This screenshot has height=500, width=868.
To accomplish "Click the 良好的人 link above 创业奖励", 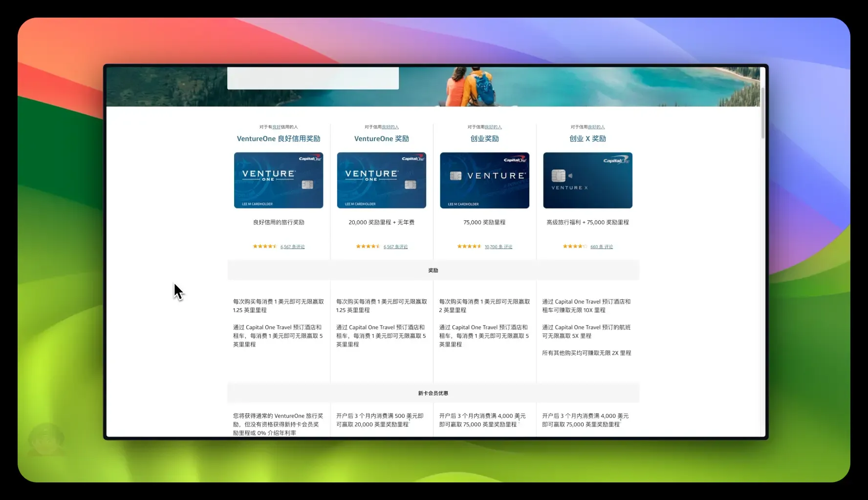I will tap(494, 127).
